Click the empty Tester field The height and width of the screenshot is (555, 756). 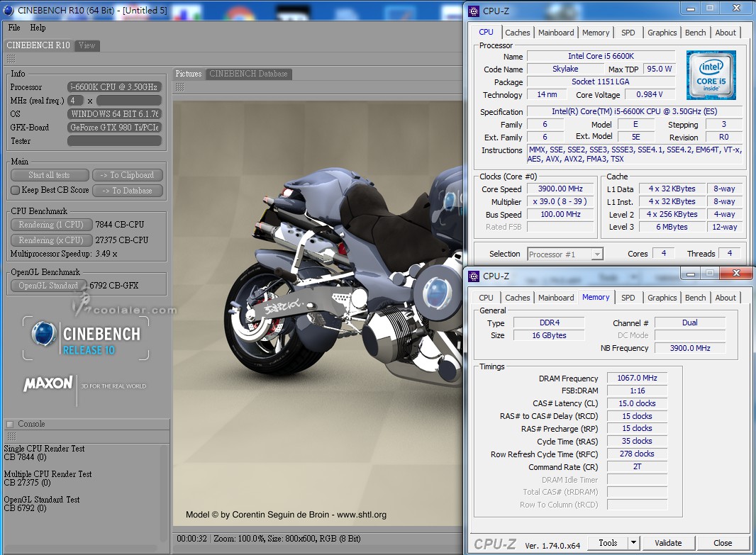114,140
